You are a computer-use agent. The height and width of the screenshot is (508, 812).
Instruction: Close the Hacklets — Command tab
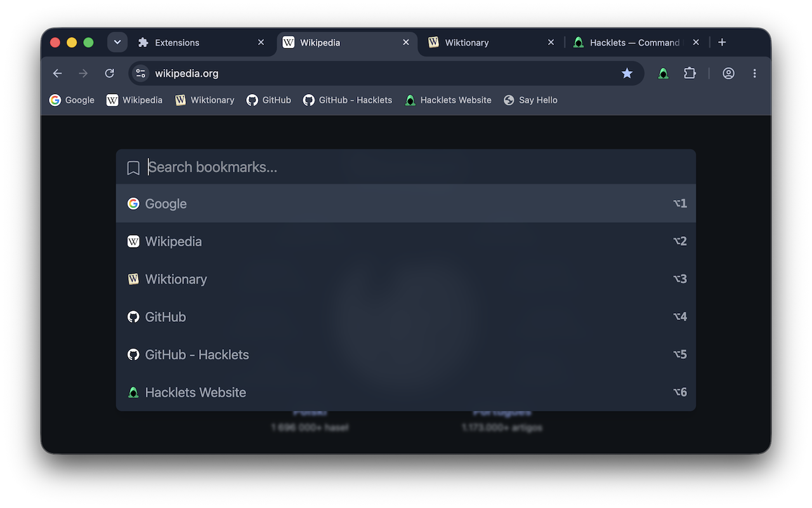click(696, 43)
